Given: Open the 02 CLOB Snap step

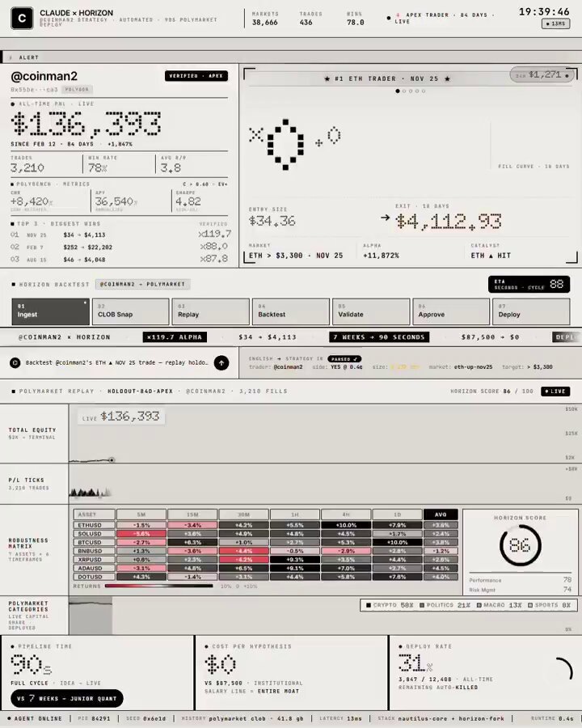Looking at the screenshot, I should [130, 311].
